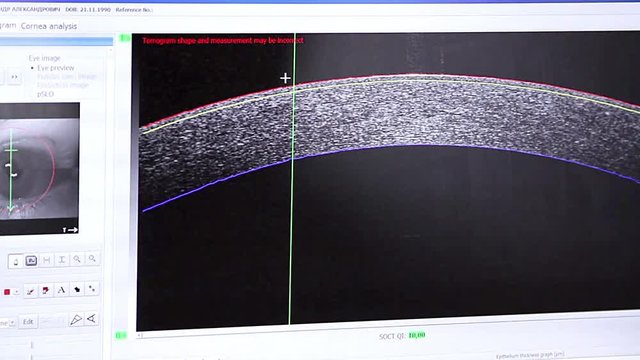The height and width of the screenshot is (360, 640).
Task: Select the brush drawing tool icon
Action: point(30,291)
